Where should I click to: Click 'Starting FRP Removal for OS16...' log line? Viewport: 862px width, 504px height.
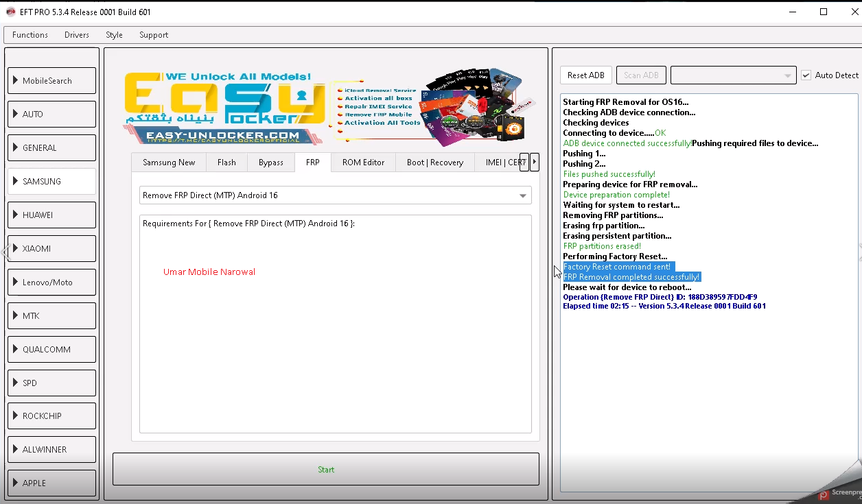point(625,102)
